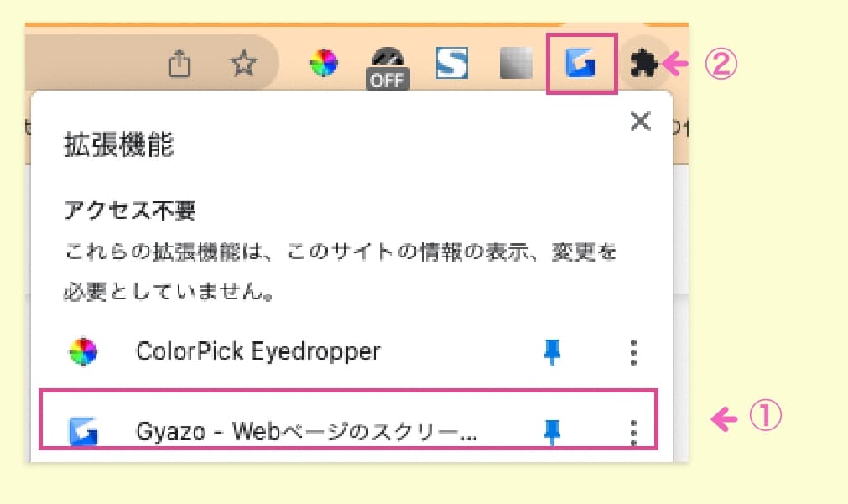The image size is (848, 504).
Task: Open more options for Gyazo extension
Action: tap(633, 433)
